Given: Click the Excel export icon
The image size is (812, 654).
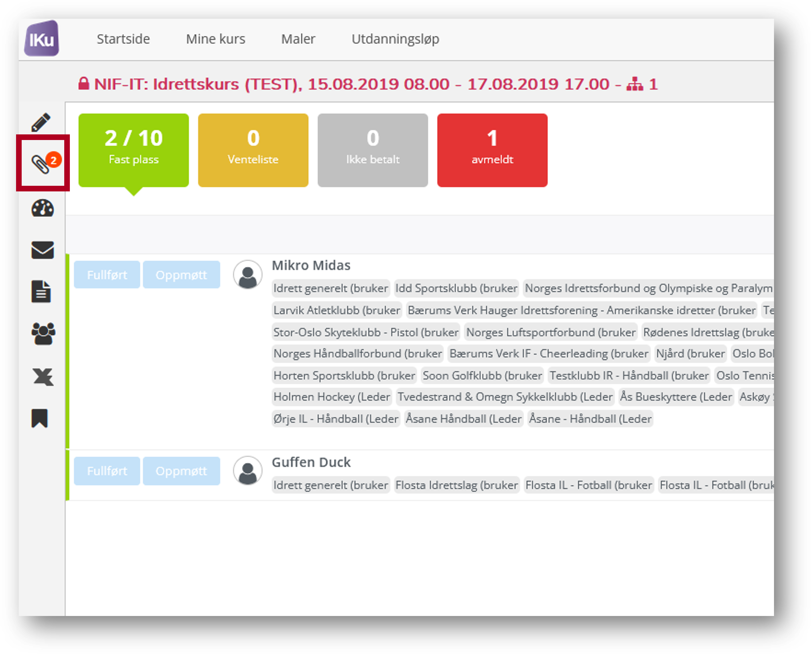Looking at the screenshot, I should tap(43, 377).
